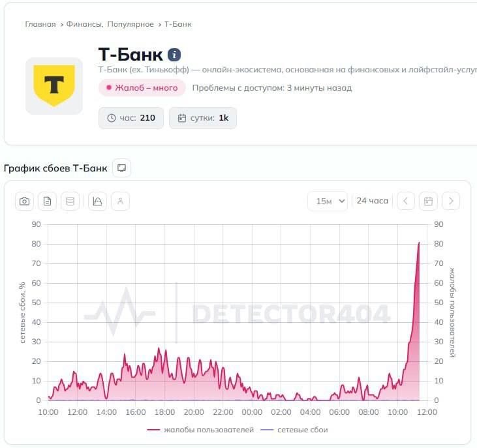Click the monitor icon beside График сбоев Т-Банк
The height and width of the screenshot is (448, 477).
pyautogui.click(x=121, y=168)
